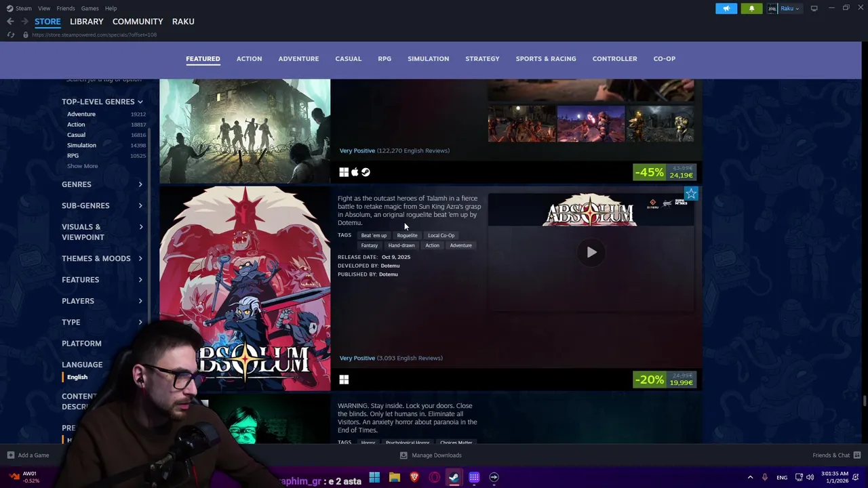Viewport: 868px width, 488px height.
Task: Expand the Genres filter section
Action: (102, 184)
